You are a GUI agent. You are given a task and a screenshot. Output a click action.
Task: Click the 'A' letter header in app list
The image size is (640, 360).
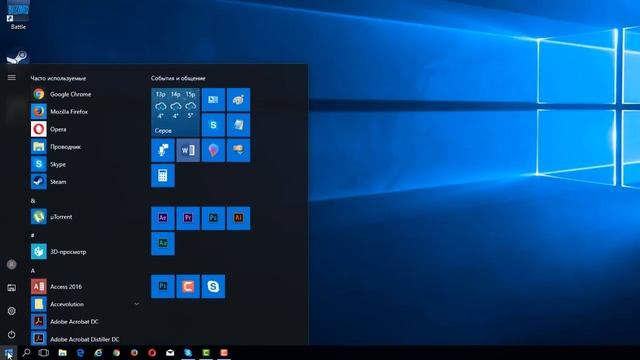(33, 271)
